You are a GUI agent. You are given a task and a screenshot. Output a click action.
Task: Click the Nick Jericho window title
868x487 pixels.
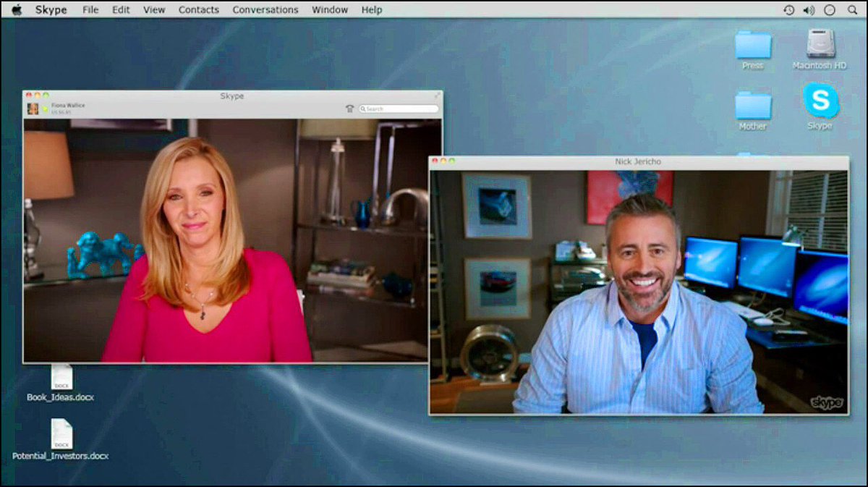click(x=638, y=161)
